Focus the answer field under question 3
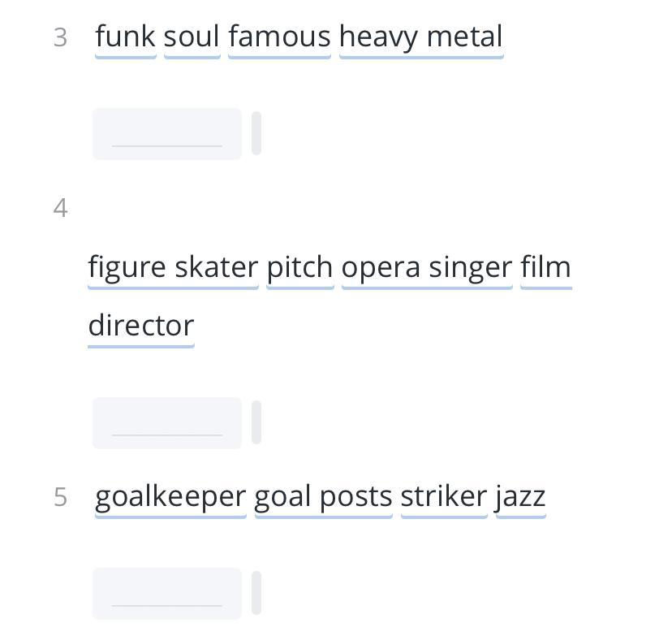Screen dimensions: 672x640 pyautogui.click(x=166, y=134)
